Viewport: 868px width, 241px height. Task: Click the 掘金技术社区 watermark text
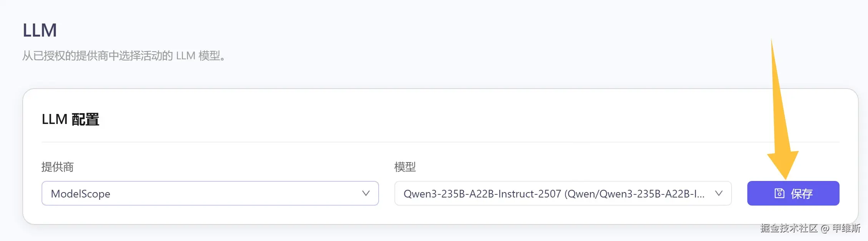789,228
